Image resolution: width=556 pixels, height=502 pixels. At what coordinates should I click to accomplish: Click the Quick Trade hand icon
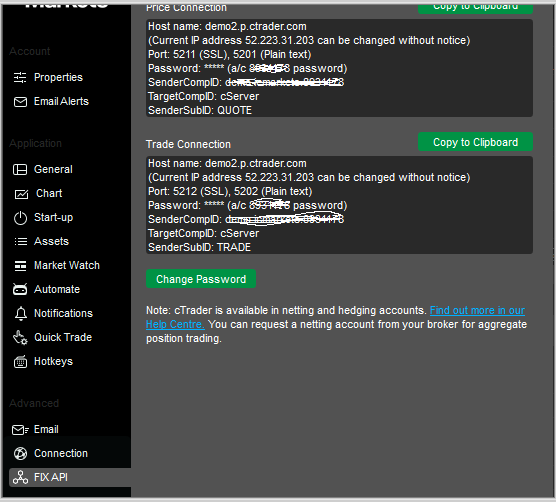pyautogui.click(x=20, y=338)
